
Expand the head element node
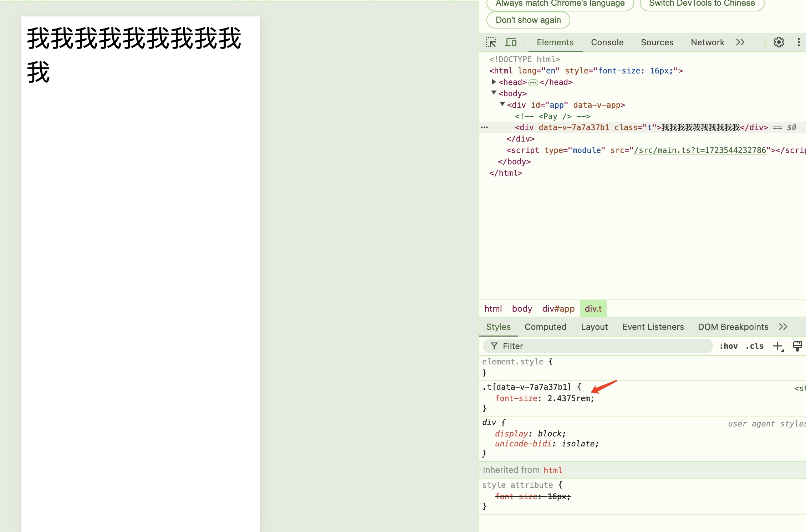[x=494, y=82]
